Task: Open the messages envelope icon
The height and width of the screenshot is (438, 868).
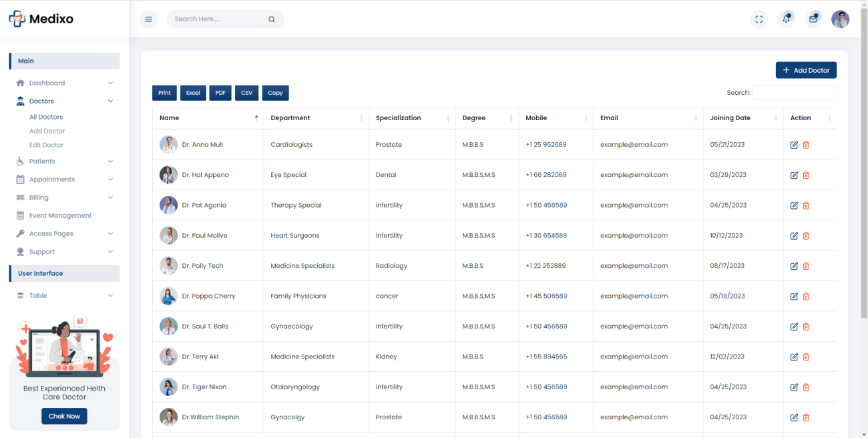Action: (813, 19)
